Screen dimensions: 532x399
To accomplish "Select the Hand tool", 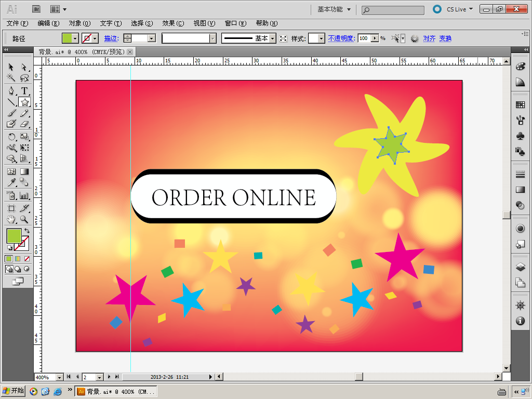I will [x=11, y=219].
